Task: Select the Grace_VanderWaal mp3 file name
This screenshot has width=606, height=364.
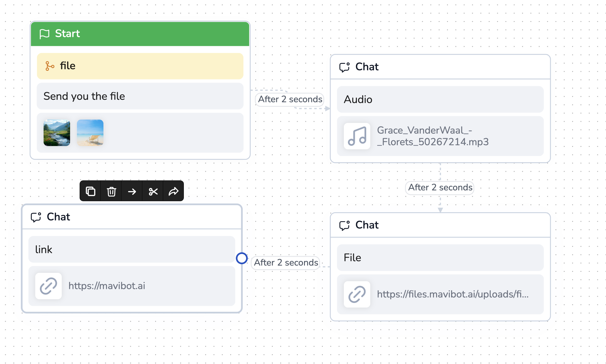Action: (x=433, y=136)
